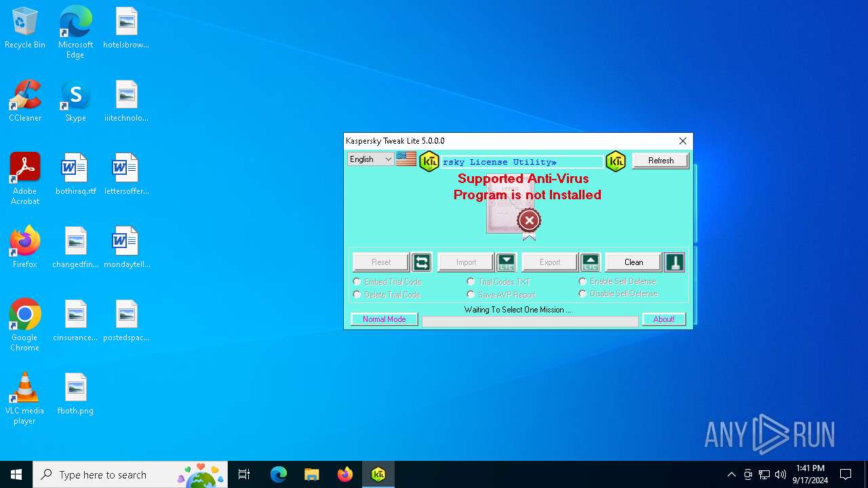Open the Adobe Acrobat desktop shortcut

point(25,178)
